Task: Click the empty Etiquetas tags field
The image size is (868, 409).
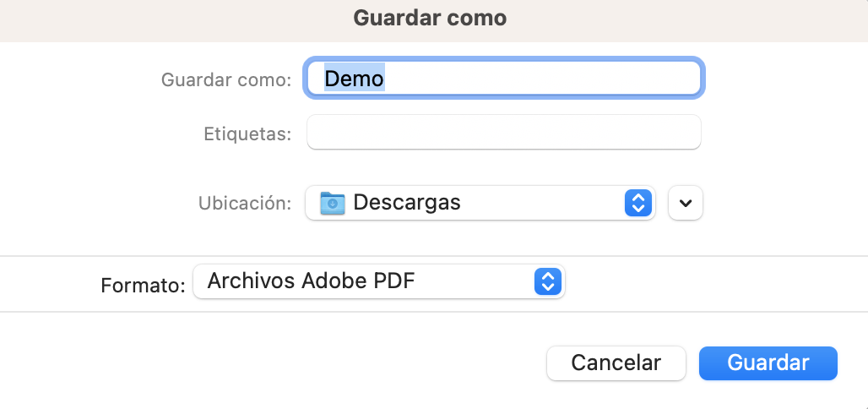Action: [x=504, y=132]
